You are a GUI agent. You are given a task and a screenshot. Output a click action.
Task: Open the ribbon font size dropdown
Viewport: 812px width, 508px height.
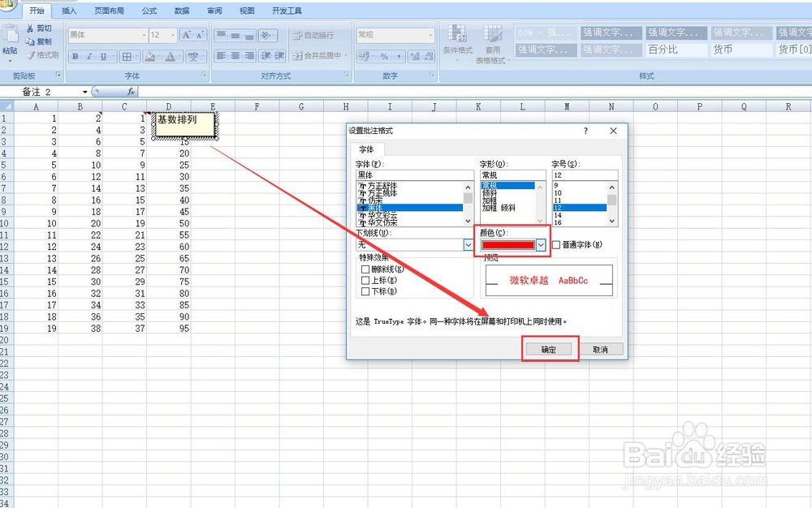[x=173, y=35]
